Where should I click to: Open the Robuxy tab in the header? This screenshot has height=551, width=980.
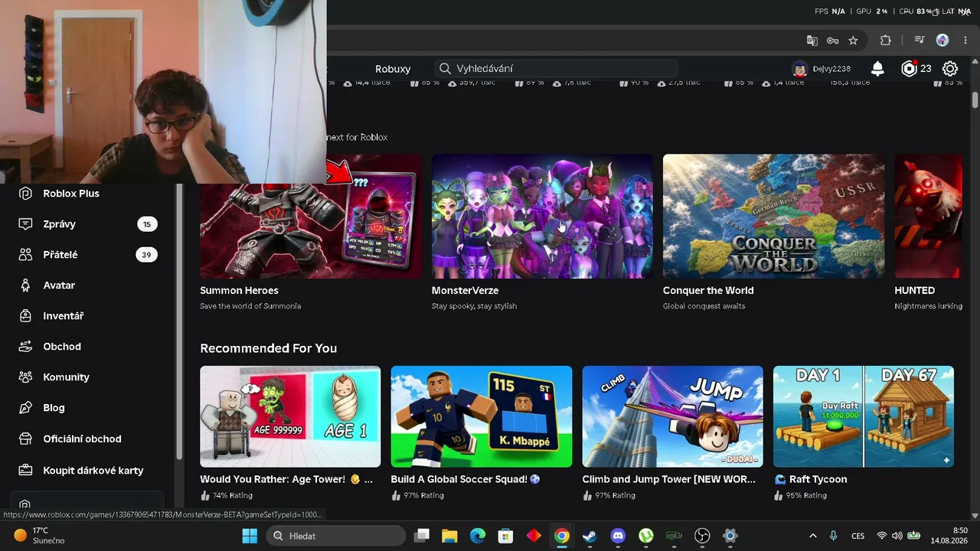pos(393,69)
